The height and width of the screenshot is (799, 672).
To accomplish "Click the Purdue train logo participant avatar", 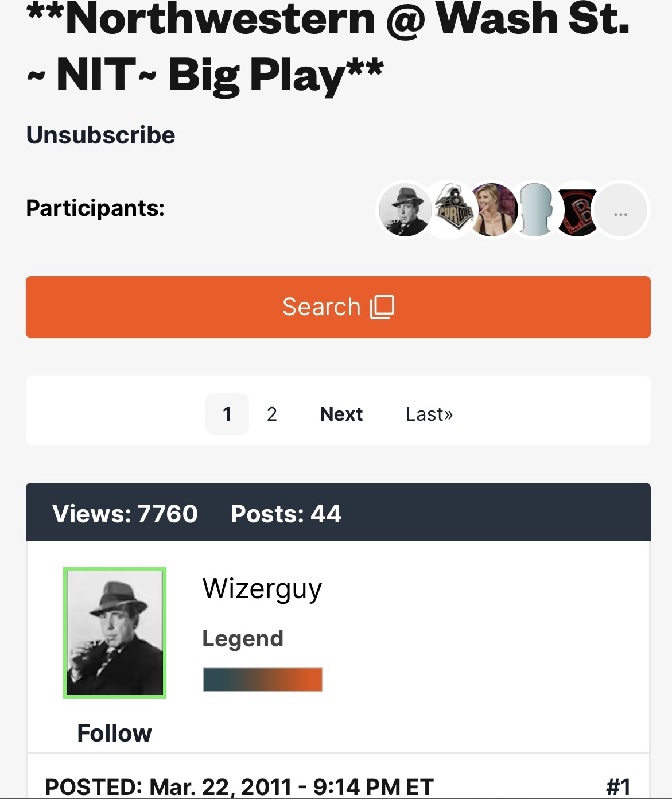I will coord(449,210).
